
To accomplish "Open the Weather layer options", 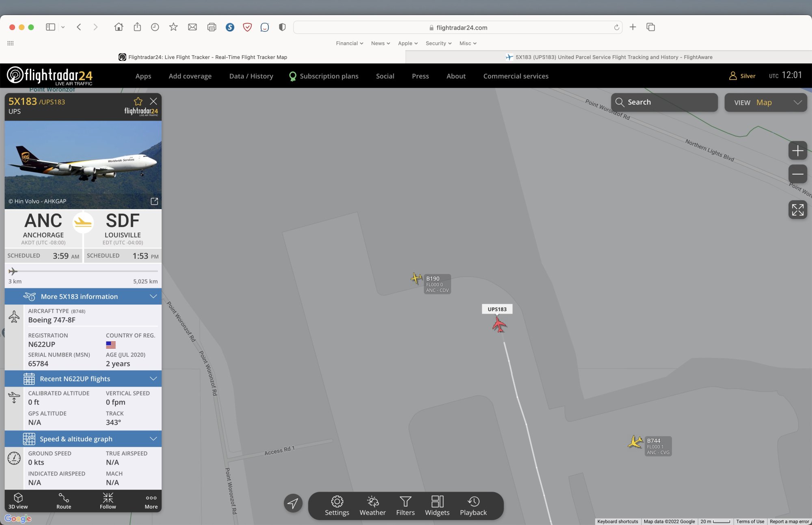I will click(372, 506).
